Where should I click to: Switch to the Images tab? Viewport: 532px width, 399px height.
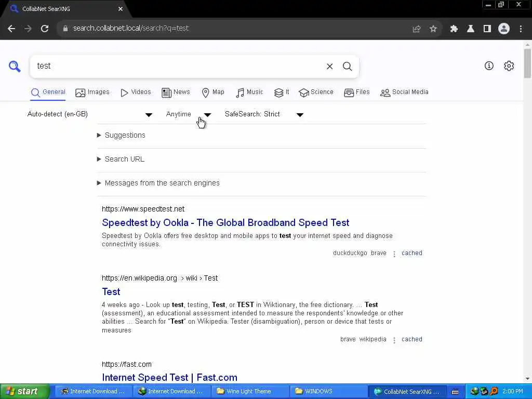[x=92, y=92]
